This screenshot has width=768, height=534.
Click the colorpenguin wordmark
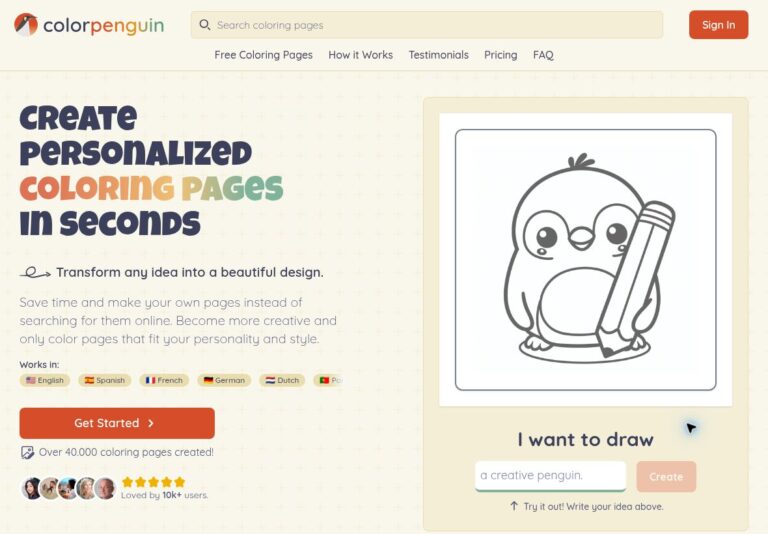tap(103, 25)
